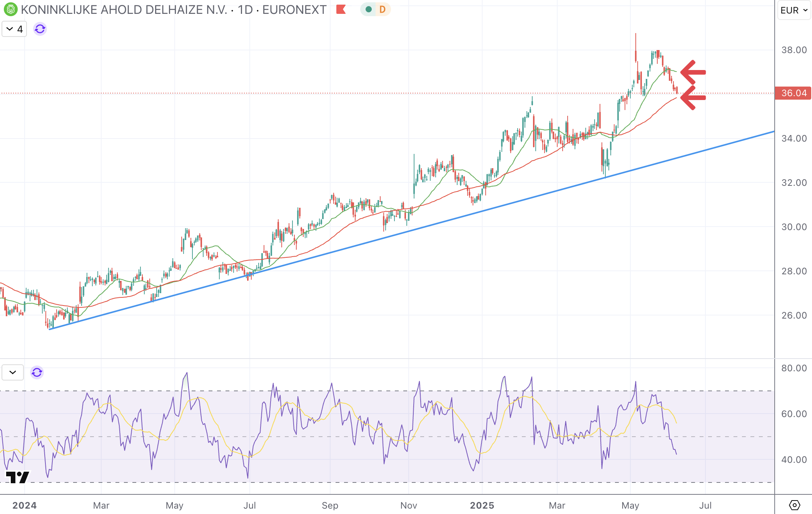Click the 30.00 price axis label
Viewport: 812px width, 514px height.
pyautogui.click(x=794, y=227)
